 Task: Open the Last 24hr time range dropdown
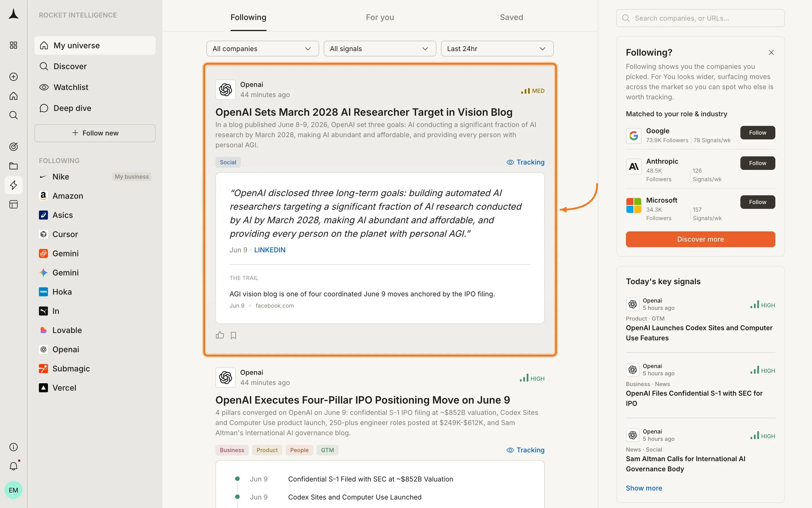[497, 49]
